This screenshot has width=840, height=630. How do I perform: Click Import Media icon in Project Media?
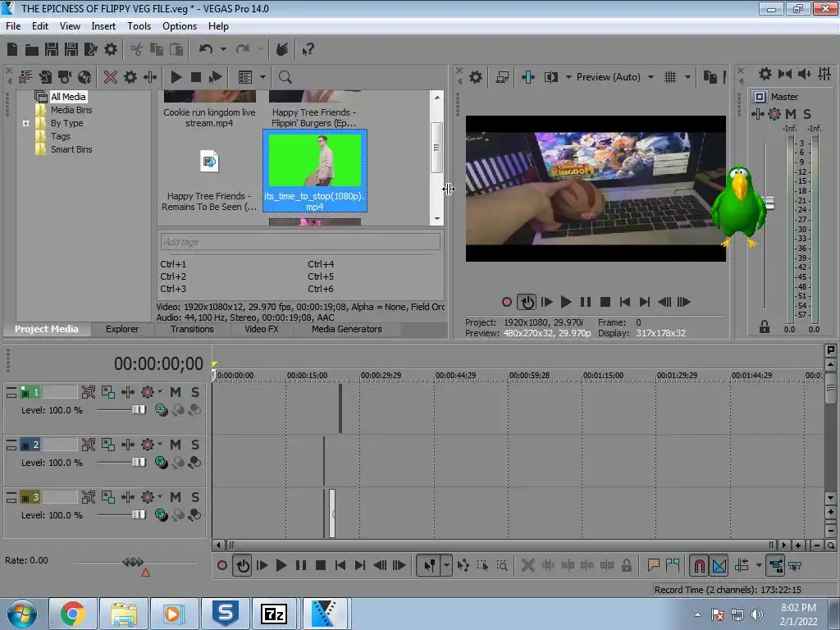click(x=45, y=77)
